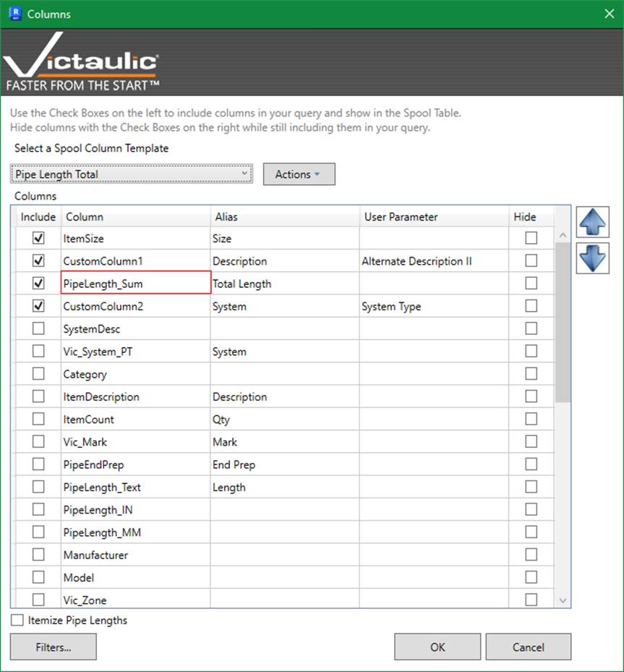The width and height of the screenshot is (624, 672).
Task: Toggle Itemize Pipe Lengths checkbox
Action: tap(17, 620)
